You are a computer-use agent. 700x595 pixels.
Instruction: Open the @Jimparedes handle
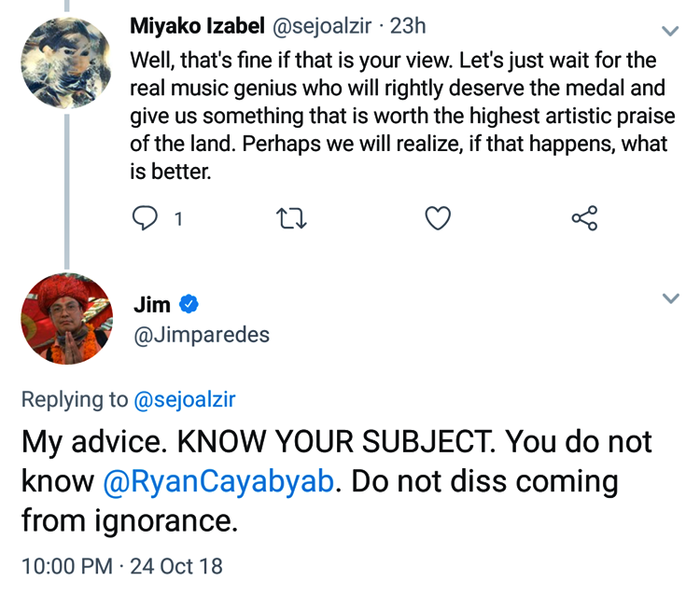click(202, 335)
